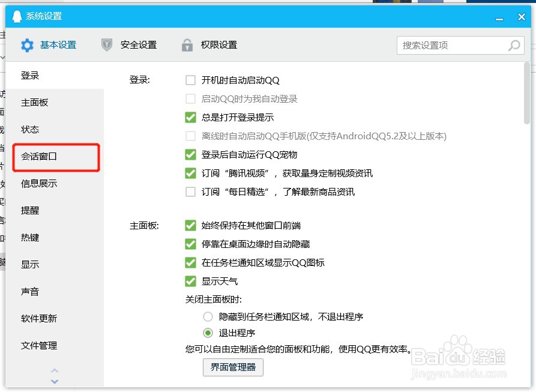The image size is (536, 392).
Task: Select 显示 in the sidebar
Action: [x=55, y=265]
